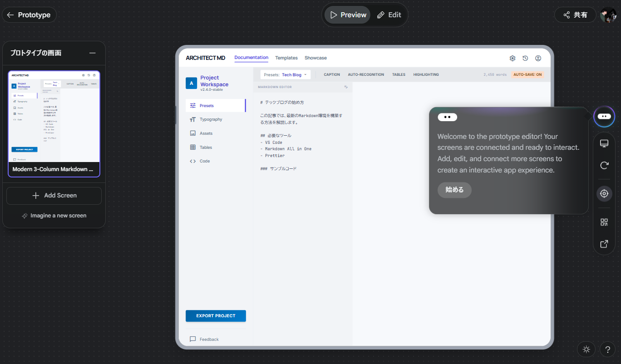The height and width of the screenshot is (364, 621).
Task: Click the history clock icon in header
Action: 525,58
